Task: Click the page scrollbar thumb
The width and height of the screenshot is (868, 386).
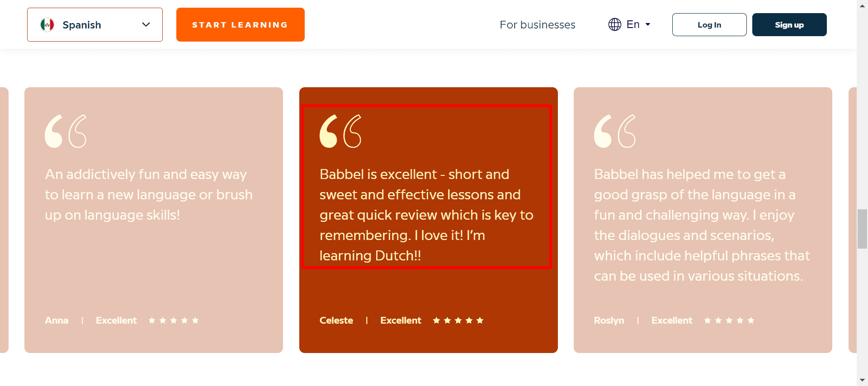Action: click(x=862, y=229)
